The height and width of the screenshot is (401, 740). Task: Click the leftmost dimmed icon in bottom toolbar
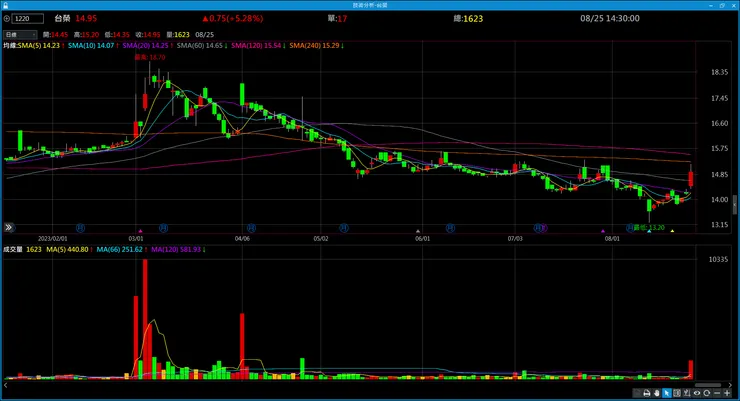[637, 393]
